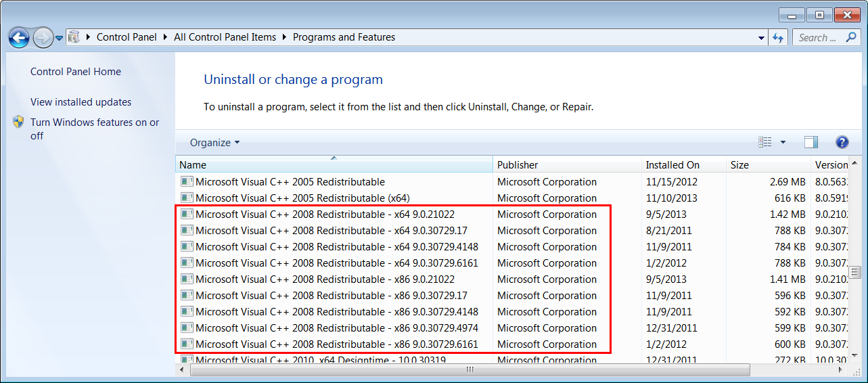The image size is (868, 383).
Task: Select Programs and Features breadcrumb
Action: (x=344, y=37)
